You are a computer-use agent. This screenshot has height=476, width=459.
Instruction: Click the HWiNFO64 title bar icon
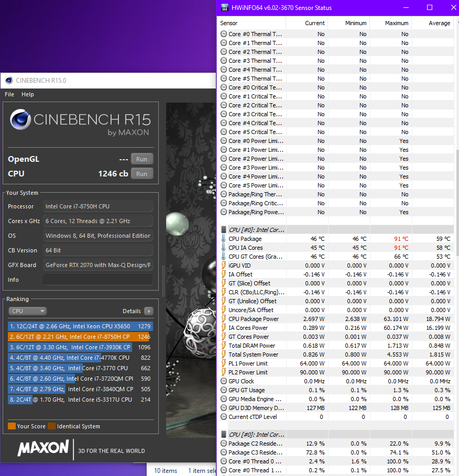[x=224, y=7]
